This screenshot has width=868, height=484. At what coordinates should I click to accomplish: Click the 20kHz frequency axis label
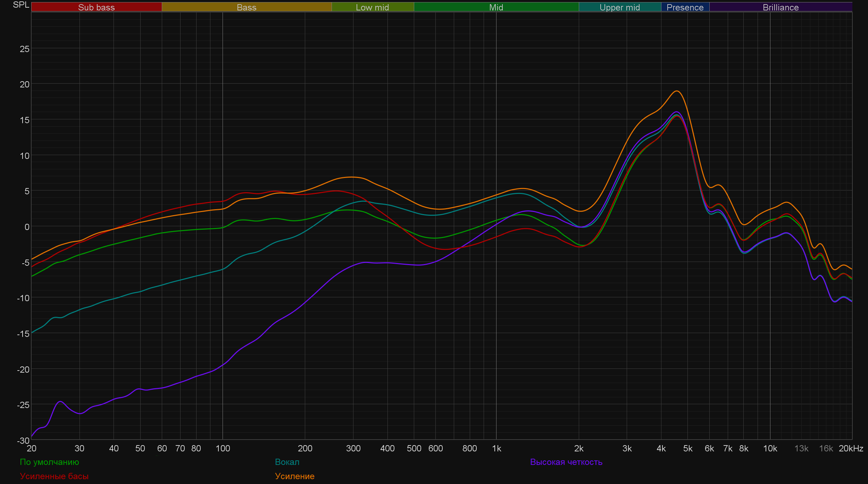pos(851,449)
